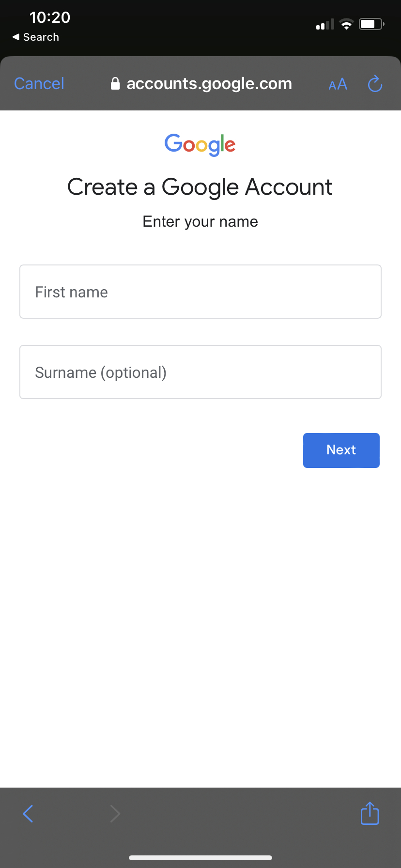Image resolution: width=401 pixels, height=868 pixels.
Task: Tap the accounts.google.com address bar
Action: (209, 83)
